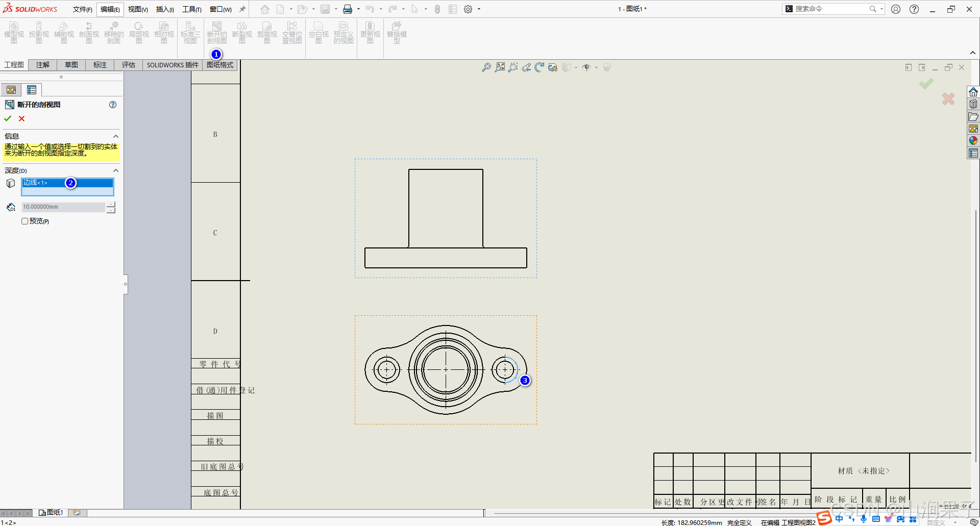Image resolution: width=980 pixels, height=526 pixels.
Task: Open the 视图(V) View menu
Action: (138, 9)
